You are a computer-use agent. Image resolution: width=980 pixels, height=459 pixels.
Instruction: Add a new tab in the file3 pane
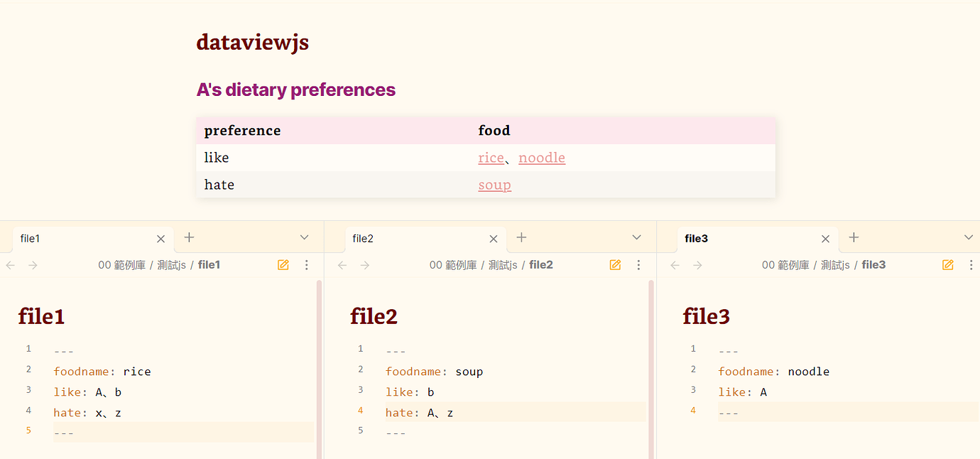853,237
